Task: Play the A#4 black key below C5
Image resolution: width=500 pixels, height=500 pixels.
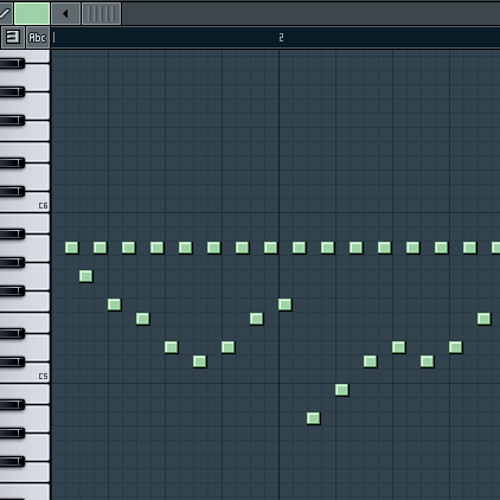Action: [12, 404]
